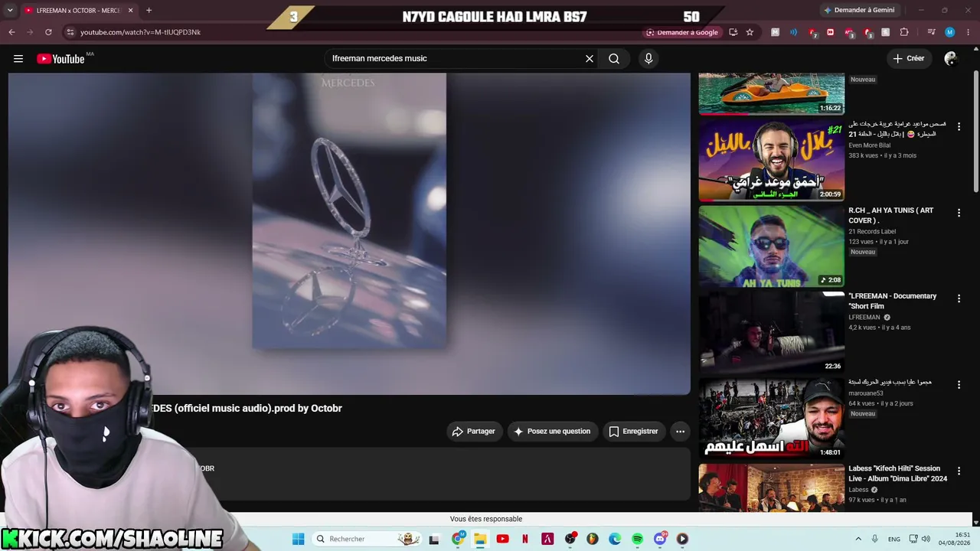
Task: Open Microsoft Edge from the taskbar
Action: coord(615,539)
